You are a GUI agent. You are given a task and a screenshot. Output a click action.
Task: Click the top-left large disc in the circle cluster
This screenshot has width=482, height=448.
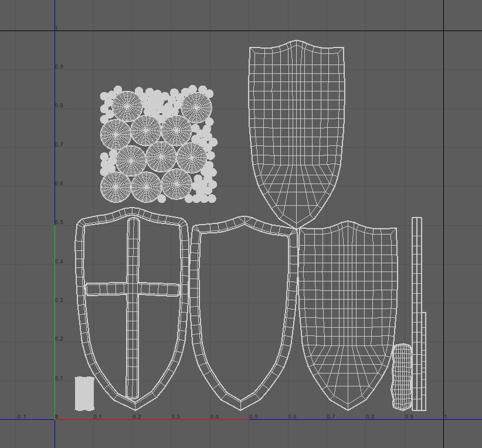pyautogui.click(x=127, y=106)
